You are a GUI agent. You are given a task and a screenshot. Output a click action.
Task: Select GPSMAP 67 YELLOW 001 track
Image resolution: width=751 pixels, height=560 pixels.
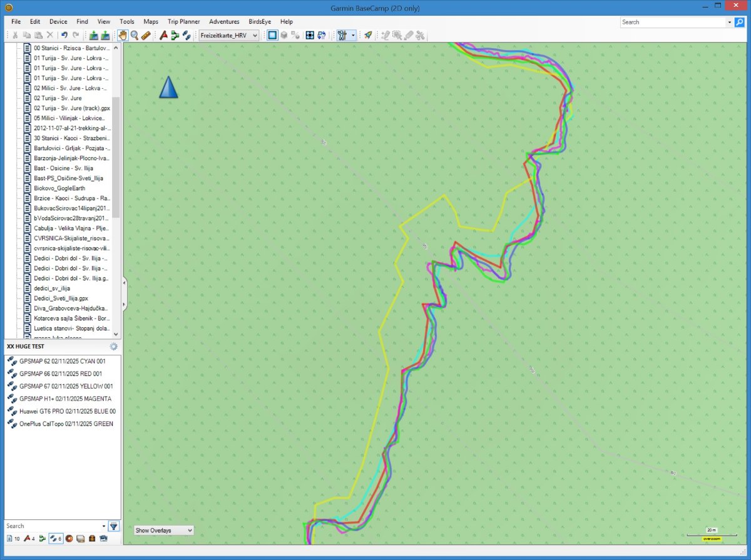(x=66, y=386)
